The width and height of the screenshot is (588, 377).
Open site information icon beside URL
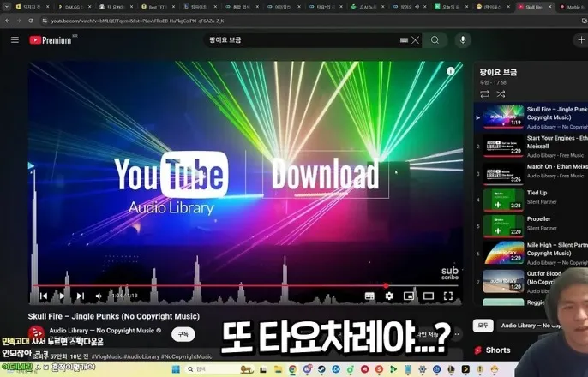click(x=45, y=21)
